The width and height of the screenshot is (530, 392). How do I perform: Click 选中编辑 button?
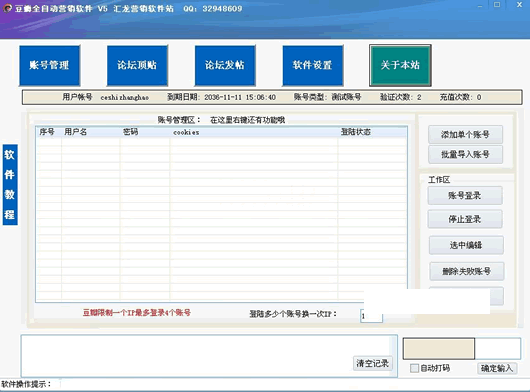click(x=466, y=245)
